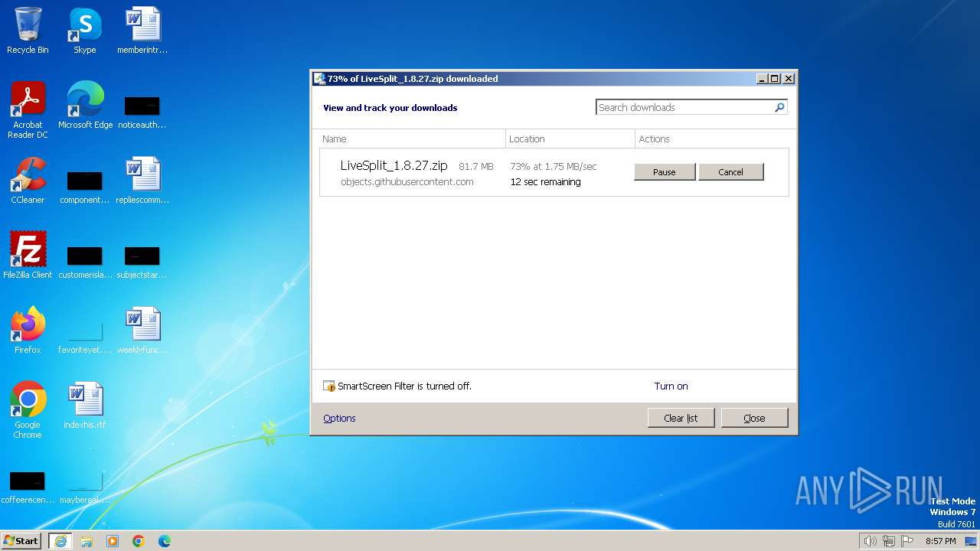Open the Recycle Bin desktop icon

point(28,31)
